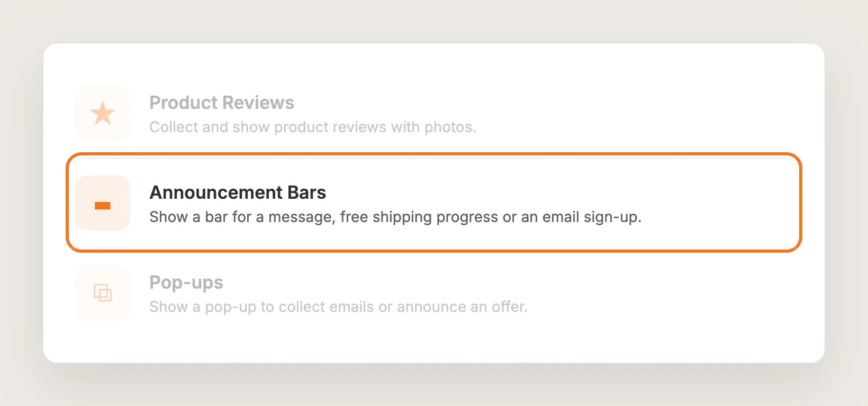
Task: Open the Pop-ups heading
Action: (186, 283)
